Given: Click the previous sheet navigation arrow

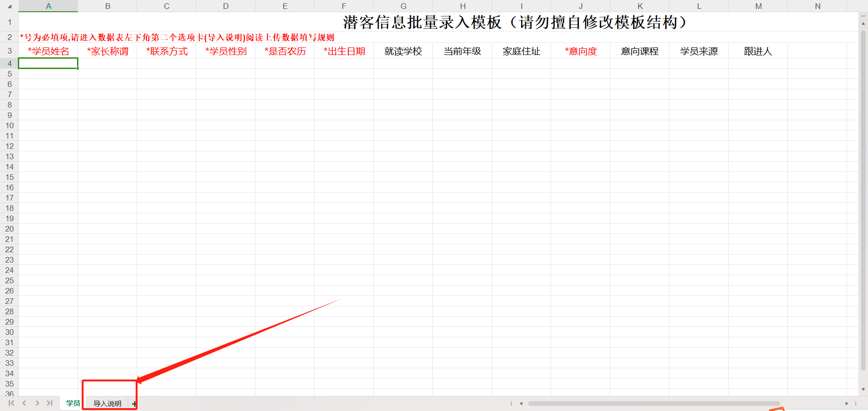Looking at the screenshot, I should point(24,403).
